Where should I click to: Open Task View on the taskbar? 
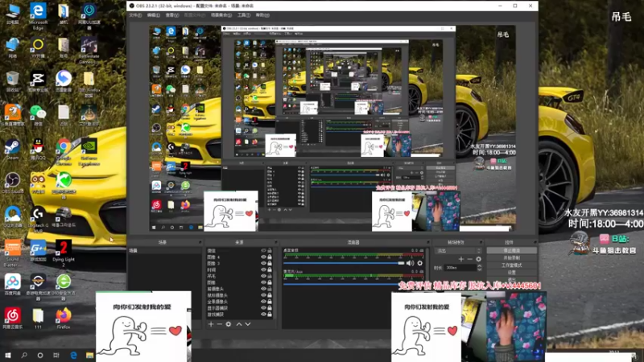click(x=56, y=355)
